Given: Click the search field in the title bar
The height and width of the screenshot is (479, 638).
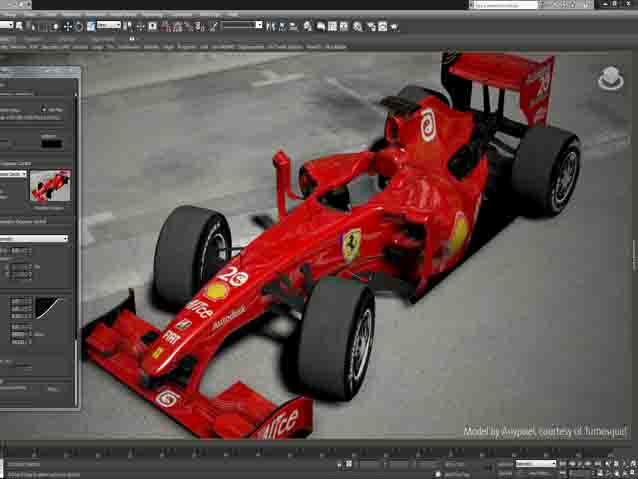Looking at the screenshot, I should click(504, 5).
